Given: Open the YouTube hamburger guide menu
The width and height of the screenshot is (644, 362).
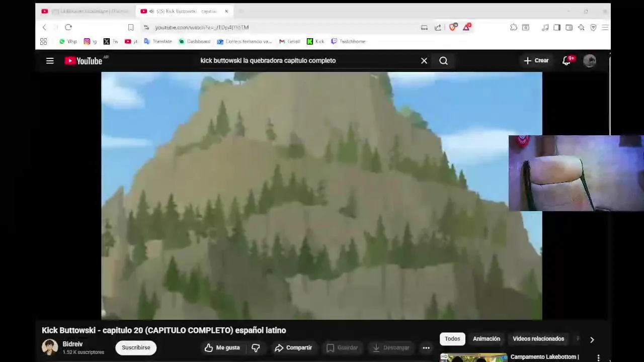Looking at the screenshot, I should point(50,61).
